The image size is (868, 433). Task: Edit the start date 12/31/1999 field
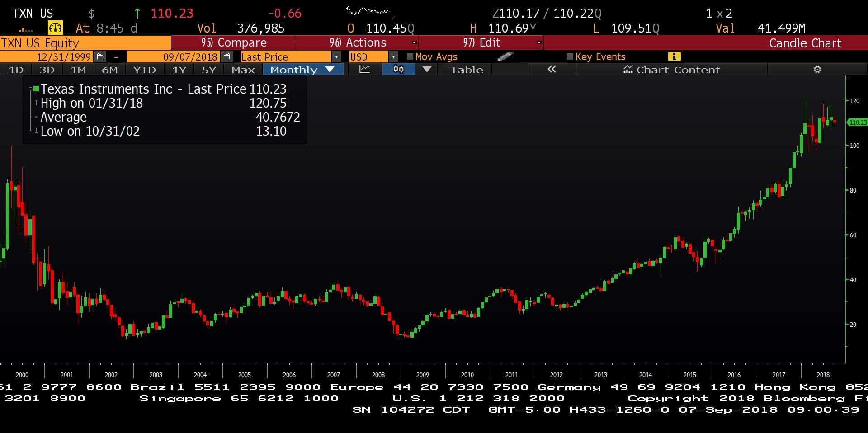tap(47, 56)
